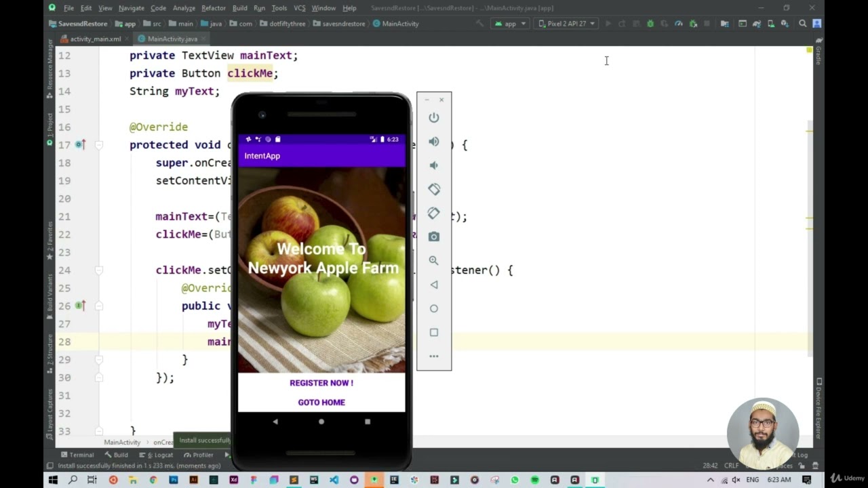The height and width of the screenshot is (488, 868).
Task: Click the emulator power button
Action: 434,118
